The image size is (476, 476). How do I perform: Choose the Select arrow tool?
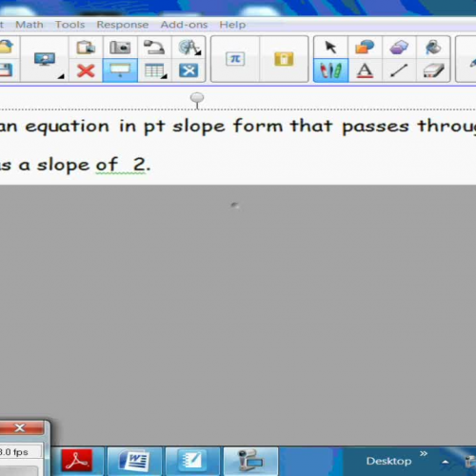click(x=330, y=48)
